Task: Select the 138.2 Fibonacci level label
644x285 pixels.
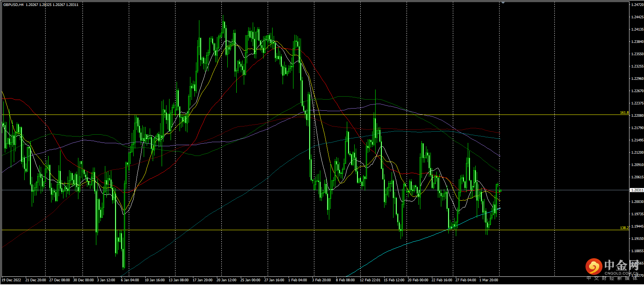Action: (624, 228)
